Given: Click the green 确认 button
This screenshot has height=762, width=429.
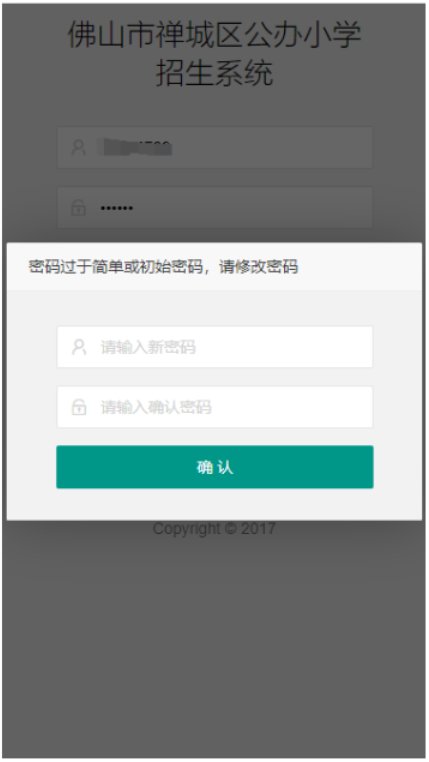Looking at the screenshot, I should [215, 467].
